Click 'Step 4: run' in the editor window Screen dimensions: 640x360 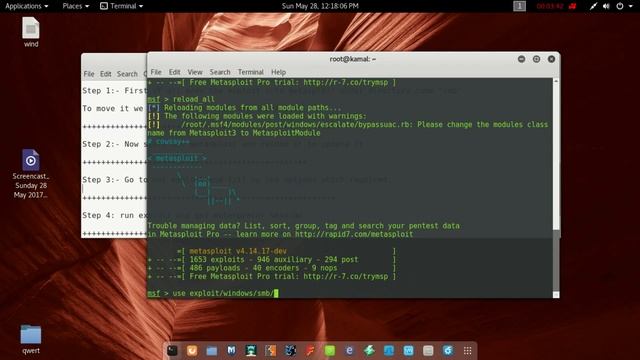(114, 215)
